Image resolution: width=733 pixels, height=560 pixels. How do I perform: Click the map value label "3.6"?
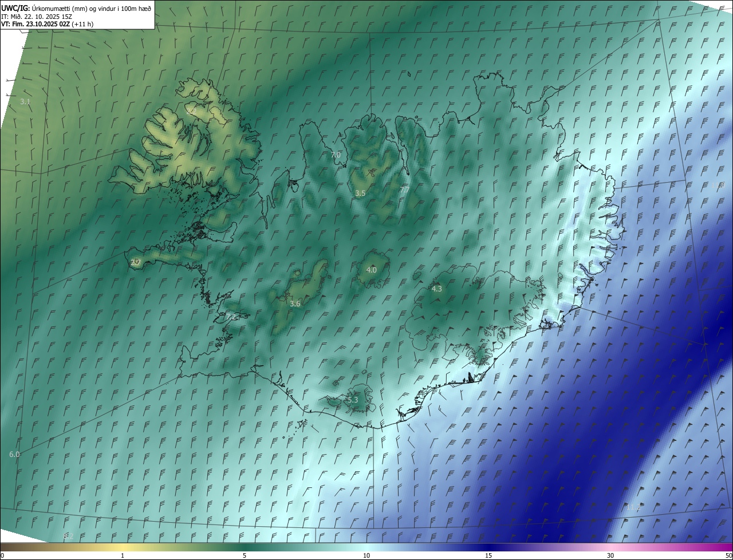click(x=295, y=303)
